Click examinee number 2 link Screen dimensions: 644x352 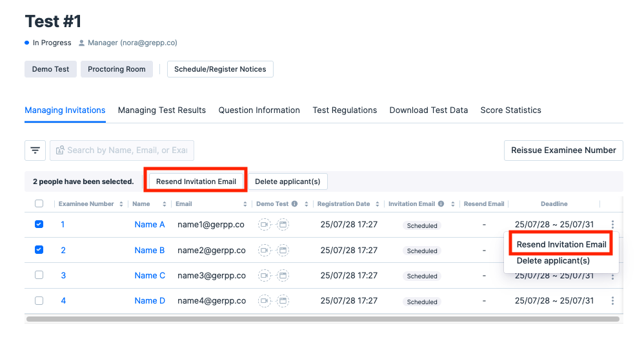click(x=63, y=250)
